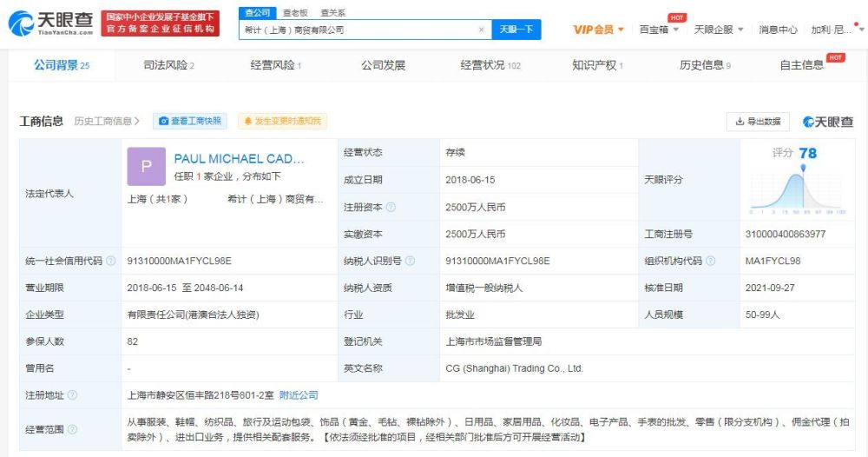Select the 知识产权 tab

597,65
